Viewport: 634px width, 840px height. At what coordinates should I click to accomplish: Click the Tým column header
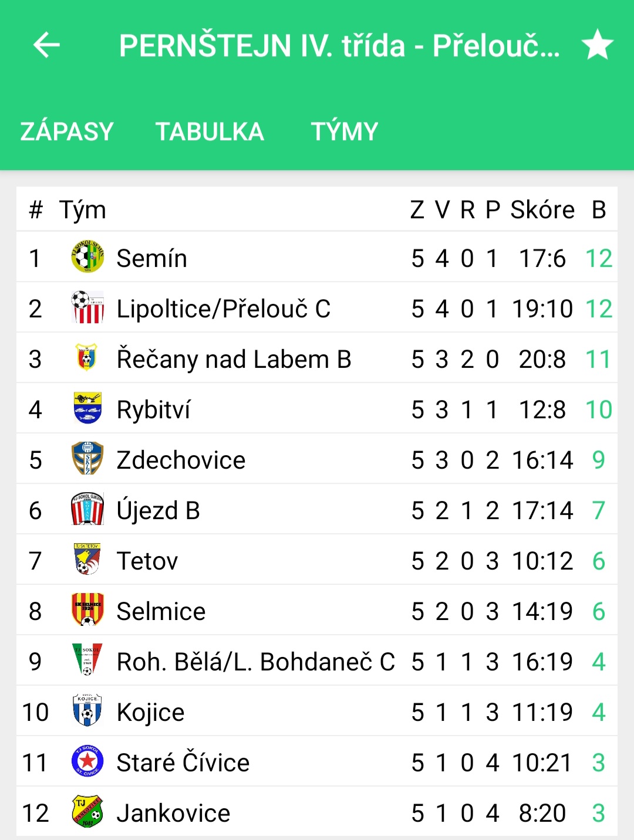(83, 211)
